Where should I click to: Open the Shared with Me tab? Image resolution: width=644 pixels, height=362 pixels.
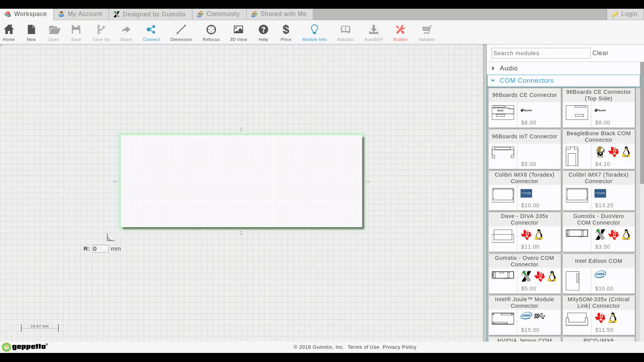coord(279,14)
